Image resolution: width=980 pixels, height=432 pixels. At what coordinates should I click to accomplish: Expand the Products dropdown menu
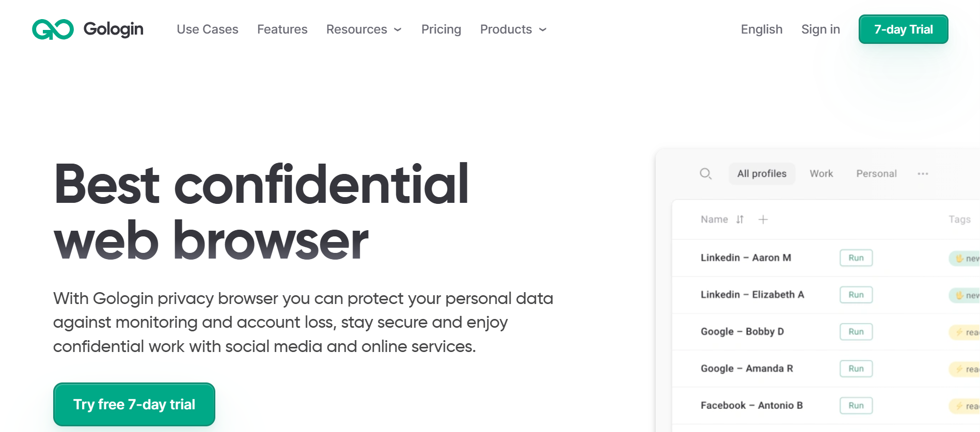[513, 29]
